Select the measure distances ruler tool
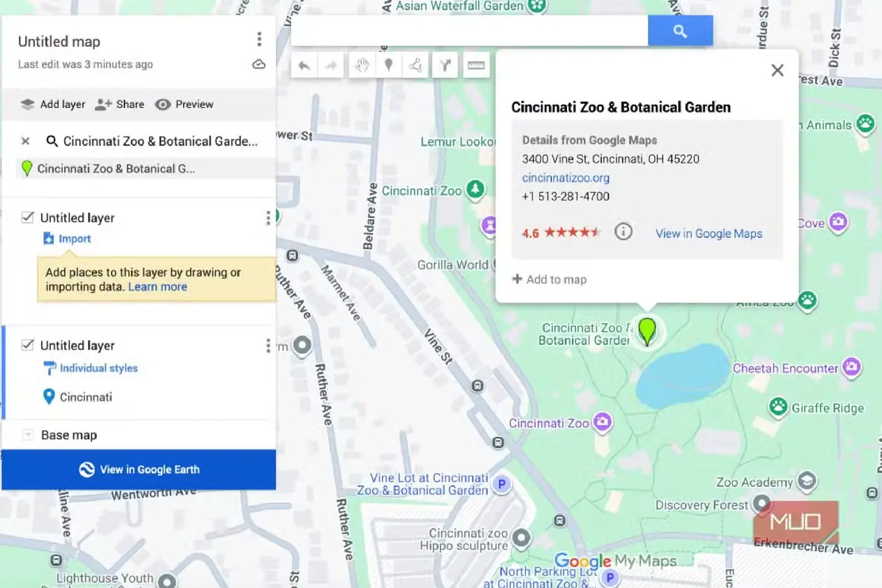The image size is (882, 588). click(x=476, y=66)
